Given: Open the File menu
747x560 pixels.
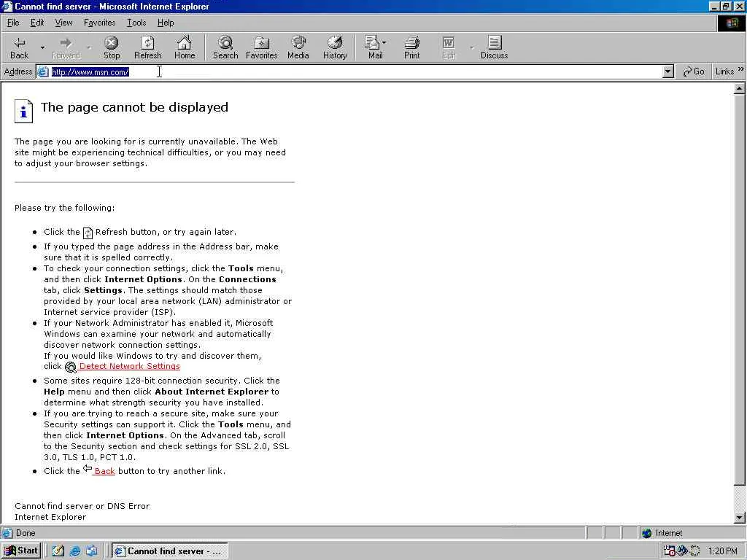Looking at the screenshot, I should [13, 23].
